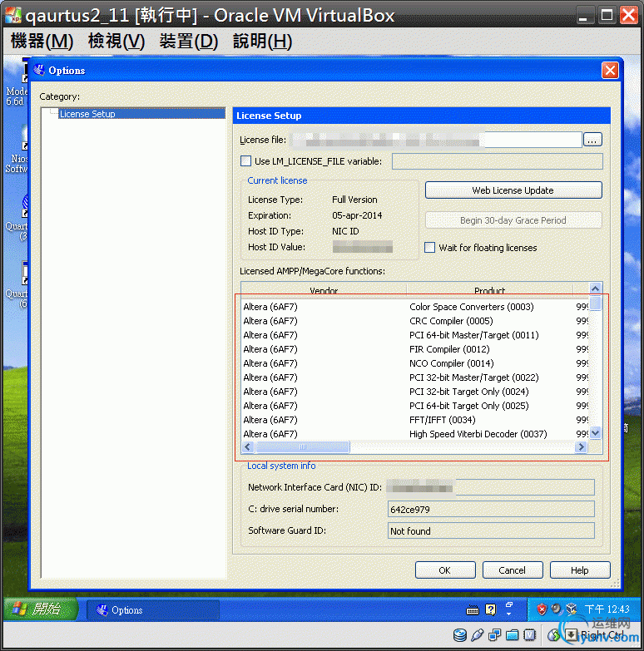Select the Color Space Converters (0003) row
The image size is (644, 651).
(415, 307)
